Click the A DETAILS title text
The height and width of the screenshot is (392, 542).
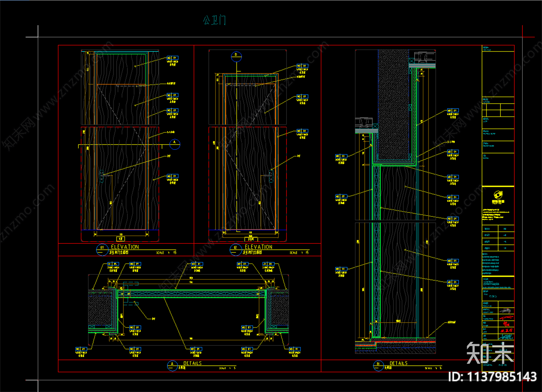pos(192,363)
